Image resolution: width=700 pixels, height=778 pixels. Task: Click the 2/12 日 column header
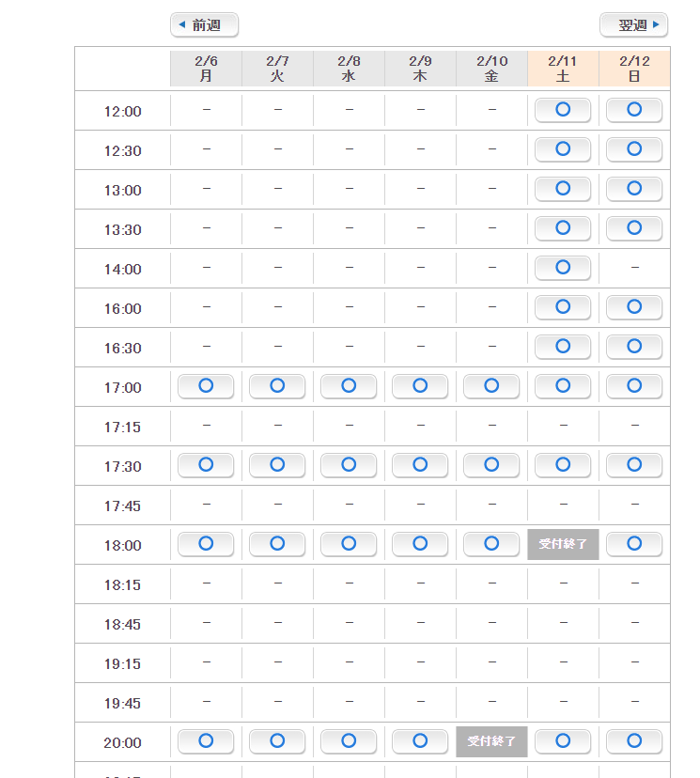coord(634,69)
